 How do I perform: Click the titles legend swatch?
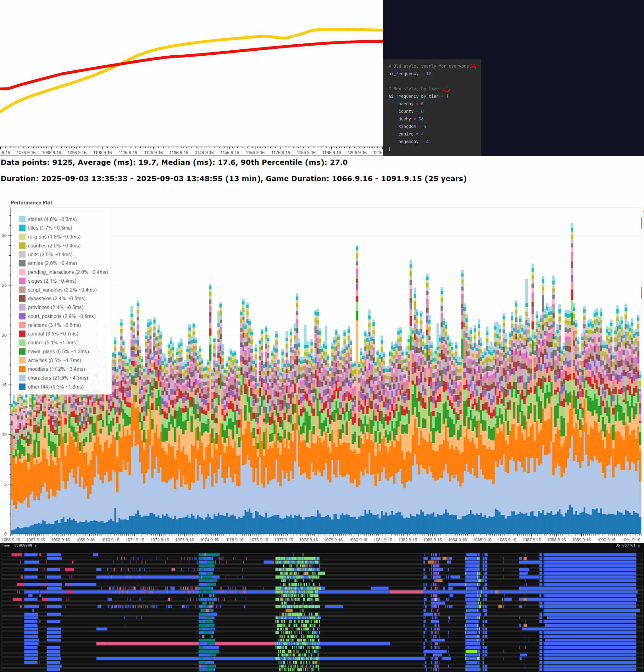22,228
